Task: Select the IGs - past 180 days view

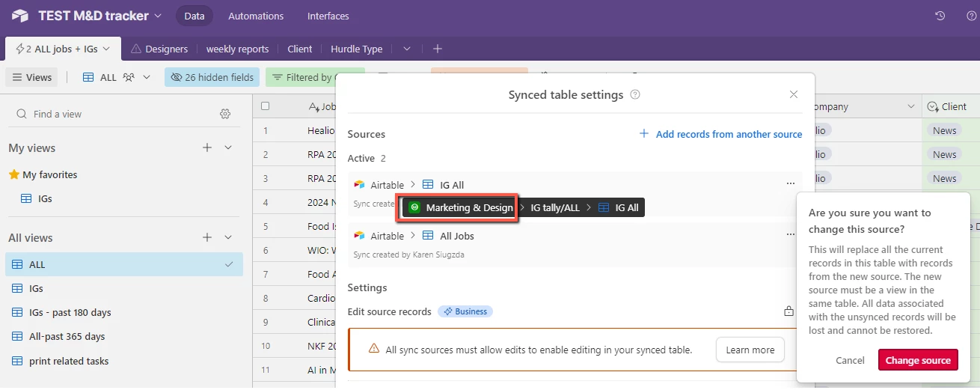Action: 124,312
